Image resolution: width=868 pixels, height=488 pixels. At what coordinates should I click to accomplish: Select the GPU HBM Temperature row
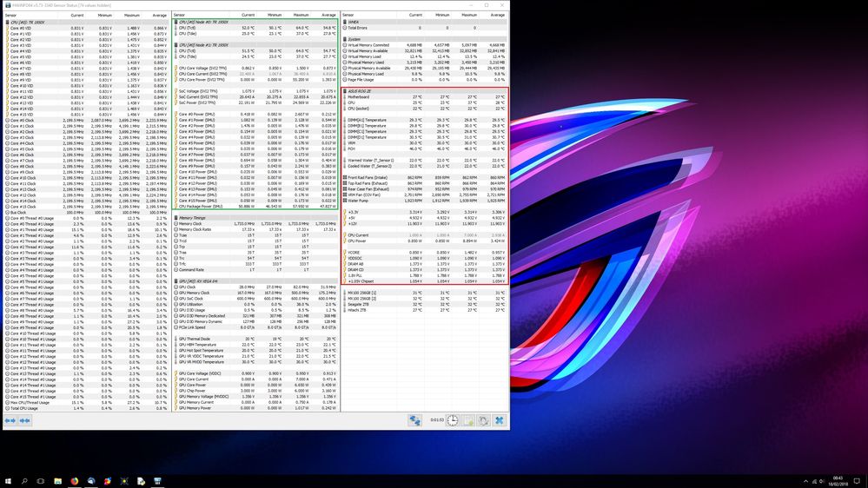[255, 344]
